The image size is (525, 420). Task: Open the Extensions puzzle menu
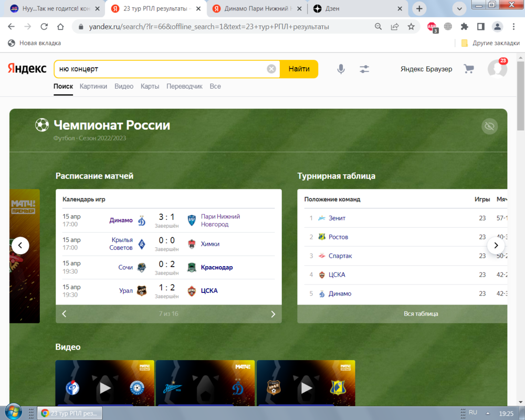465,27
